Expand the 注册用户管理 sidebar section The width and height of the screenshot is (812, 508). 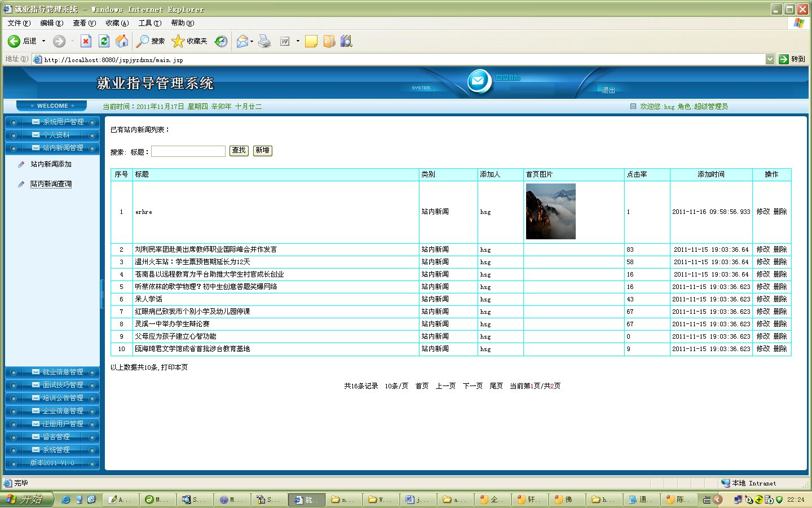(x=52, y=424)
